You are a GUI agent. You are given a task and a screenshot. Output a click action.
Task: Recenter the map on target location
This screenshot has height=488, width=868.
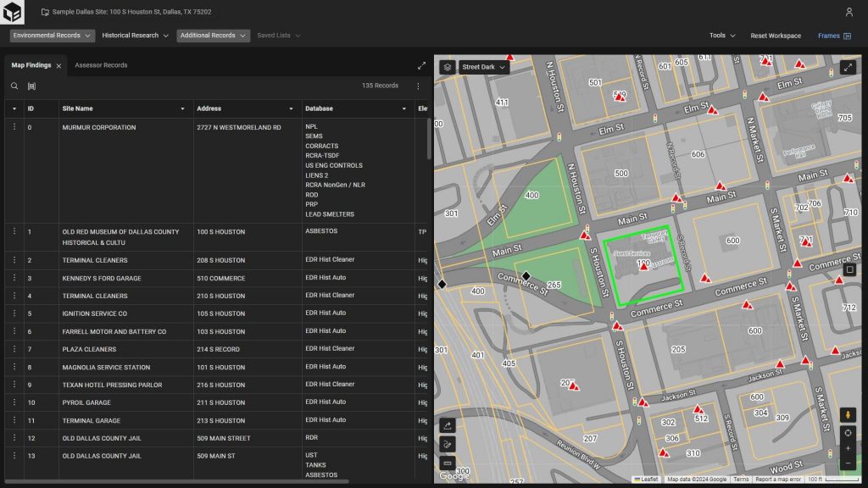(x=848, y=433)
